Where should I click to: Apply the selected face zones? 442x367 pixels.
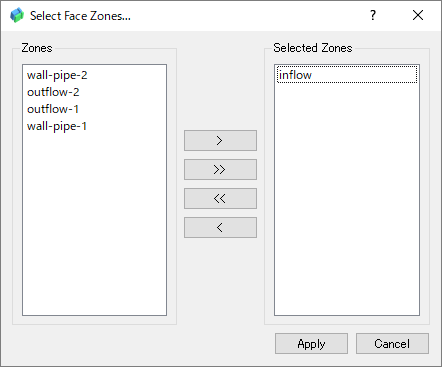pos(311,343)
